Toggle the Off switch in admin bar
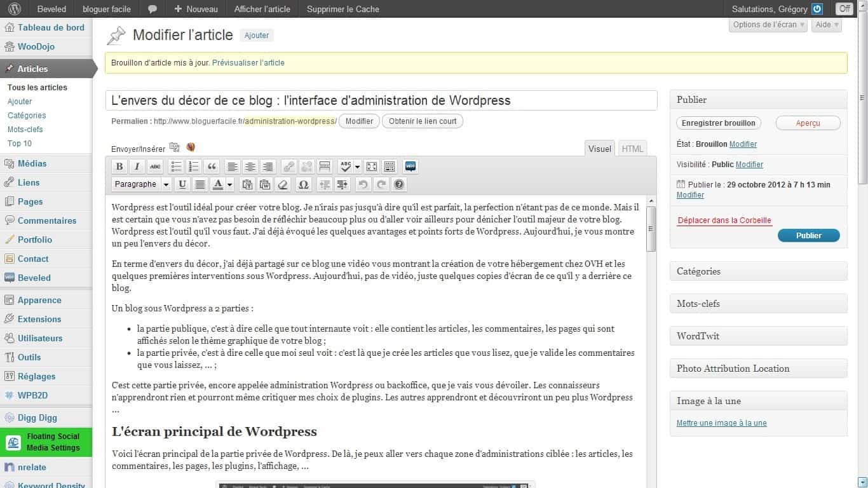 tap(844, 9)
